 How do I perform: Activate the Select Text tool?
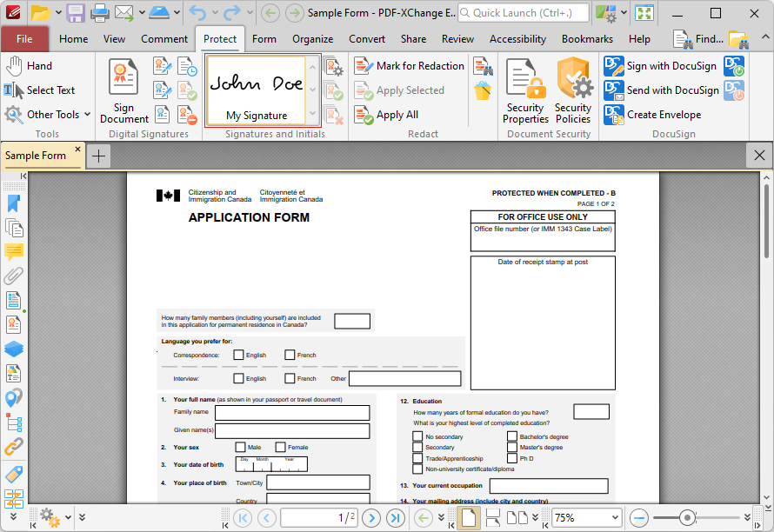(39, 90)
